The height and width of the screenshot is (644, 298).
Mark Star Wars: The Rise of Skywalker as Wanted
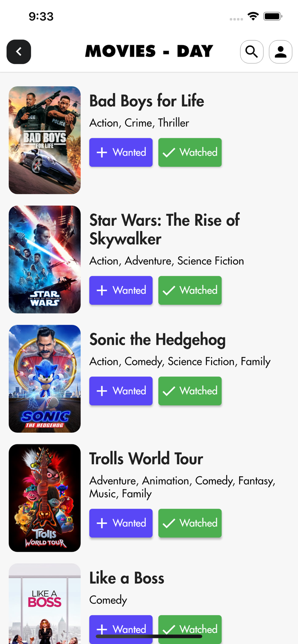coord(121,290)
